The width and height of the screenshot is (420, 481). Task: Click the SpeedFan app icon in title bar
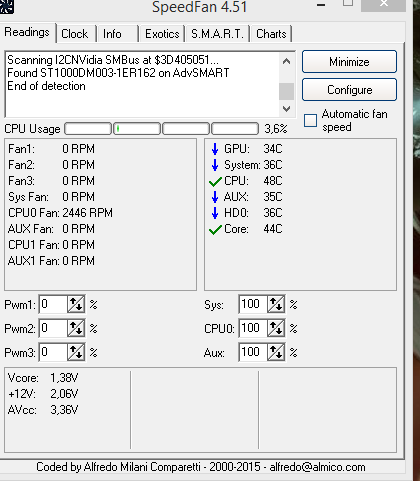point(7,6)
